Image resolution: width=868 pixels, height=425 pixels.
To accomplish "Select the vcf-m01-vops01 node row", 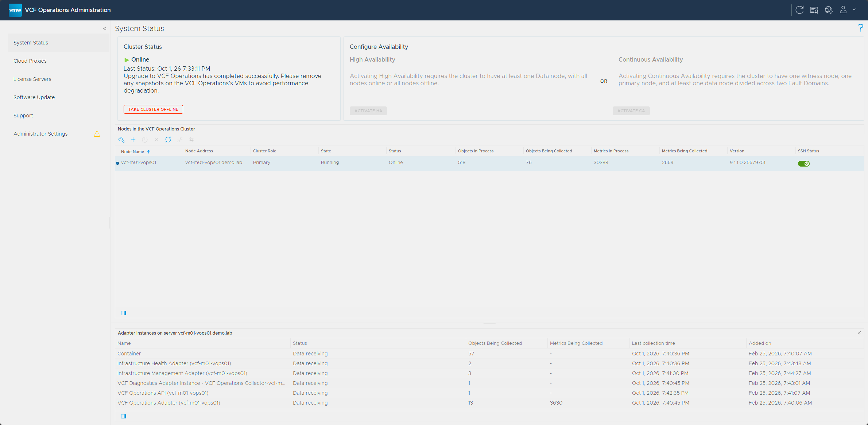I will coord(489,163).
